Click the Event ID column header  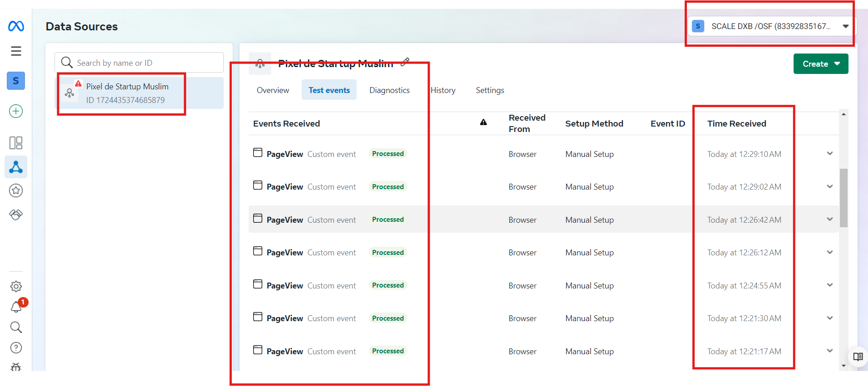(x=667, y=124)
